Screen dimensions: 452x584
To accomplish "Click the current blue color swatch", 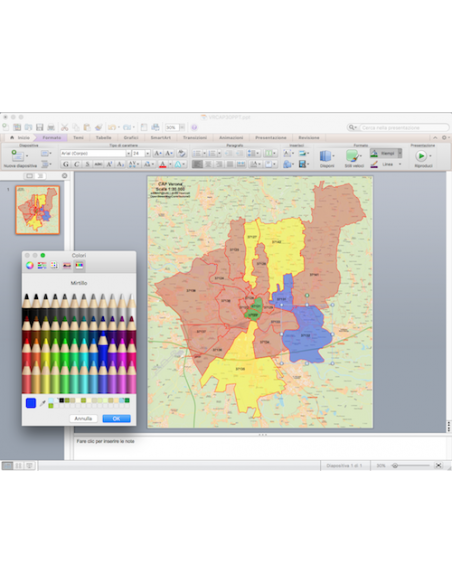I will click(x=31, y=403).
